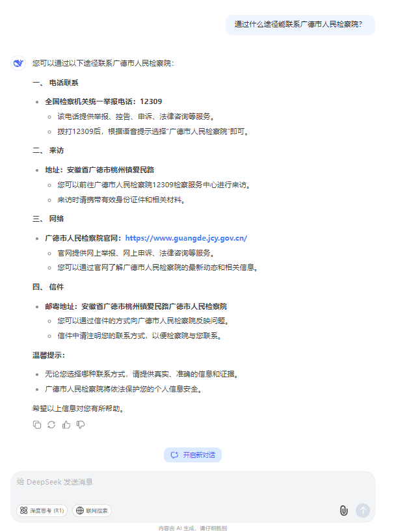Click heading 三、网络
This screenshot has width=409, height=532.
(x=48, y=219)
